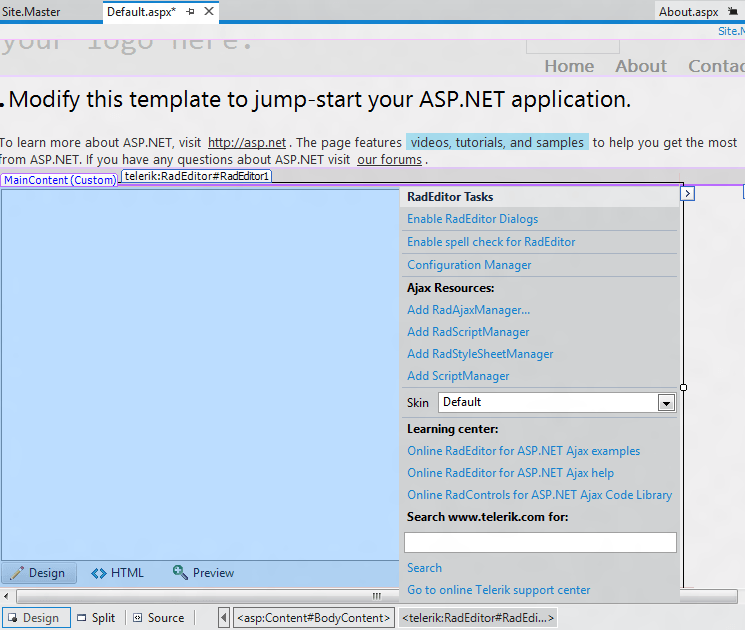Click the Search link
745x630 pixels.
[424, 568]
